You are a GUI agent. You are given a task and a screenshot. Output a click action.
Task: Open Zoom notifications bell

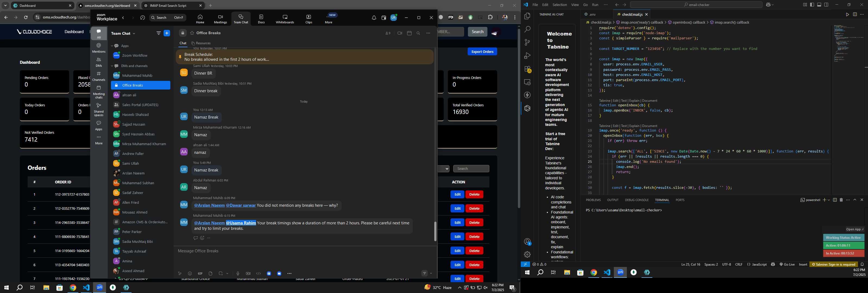click(374, 18)
